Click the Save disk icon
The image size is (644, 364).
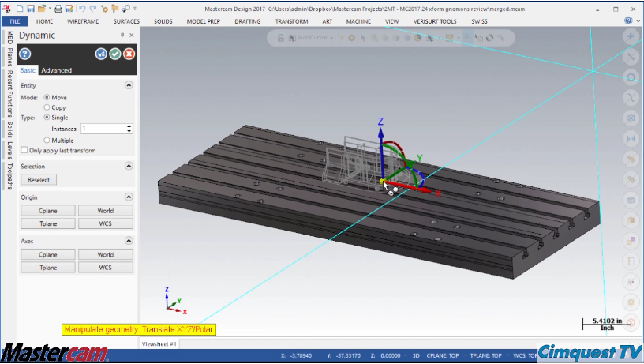tap(31, 9)
